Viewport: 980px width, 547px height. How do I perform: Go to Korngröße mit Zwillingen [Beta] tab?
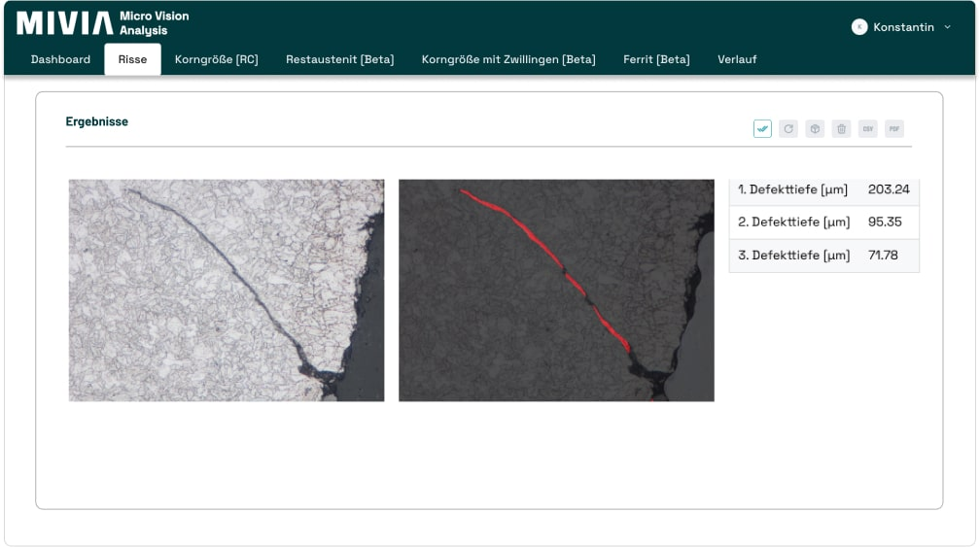[507, 59]
